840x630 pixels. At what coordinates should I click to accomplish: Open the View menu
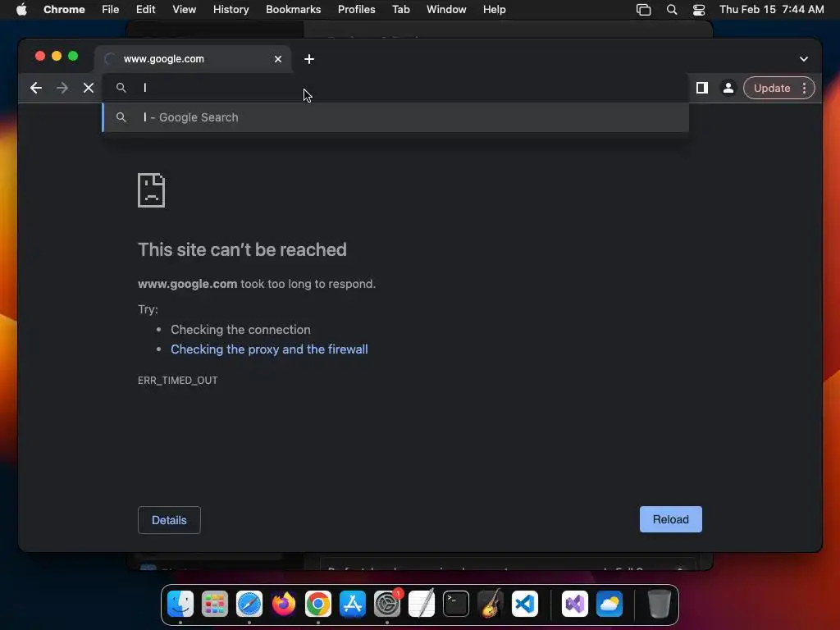[x=185, y=10]
